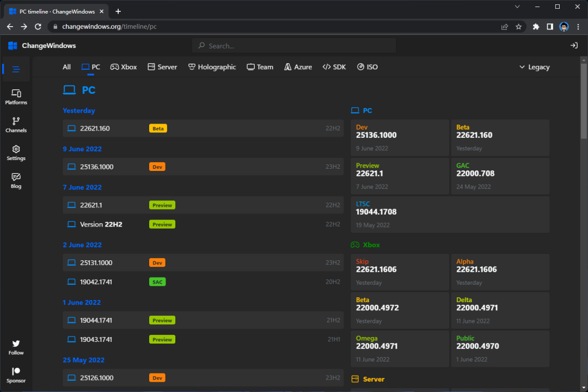Open the Xbox Beta 22000.4972 card
The height and width of the screenshot is (392, 588).
400,310
